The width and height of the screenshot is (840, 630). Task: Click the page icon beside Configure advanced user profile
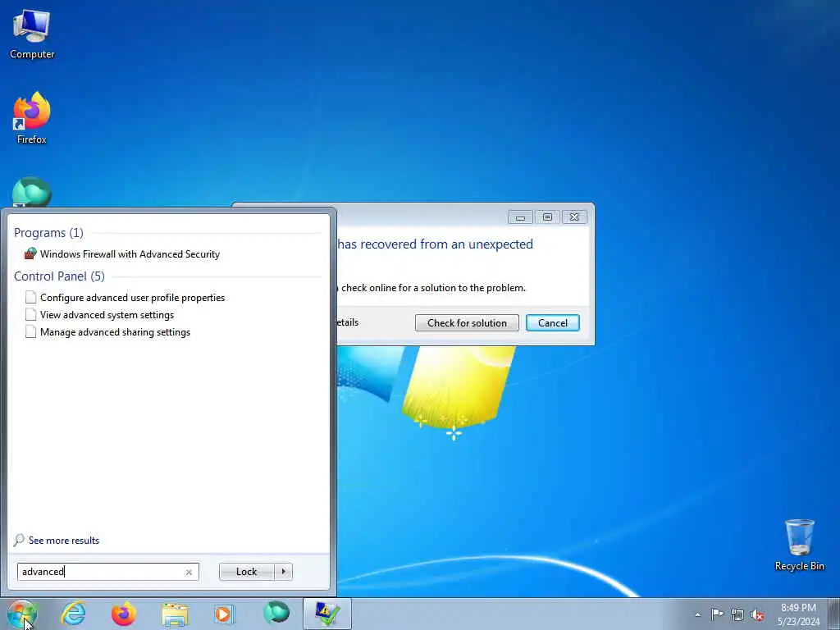pyautogui.click(x=30, y=297)
